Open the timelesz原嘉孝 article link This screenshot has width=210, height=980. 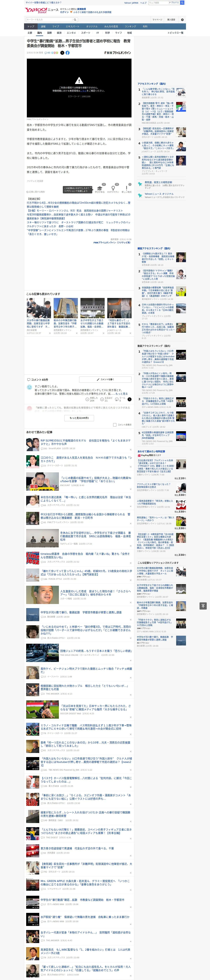tap(85, 555)
